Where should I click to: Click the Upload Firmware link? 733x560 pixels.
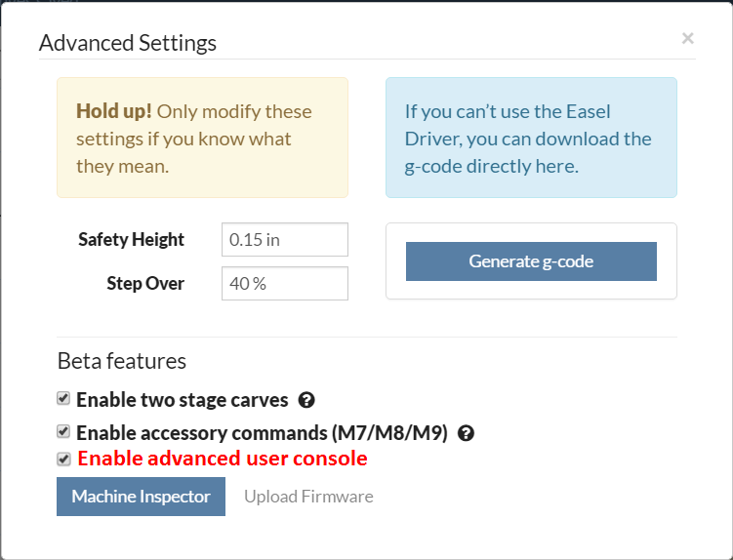pyautogui.click(x=308, y=497)
